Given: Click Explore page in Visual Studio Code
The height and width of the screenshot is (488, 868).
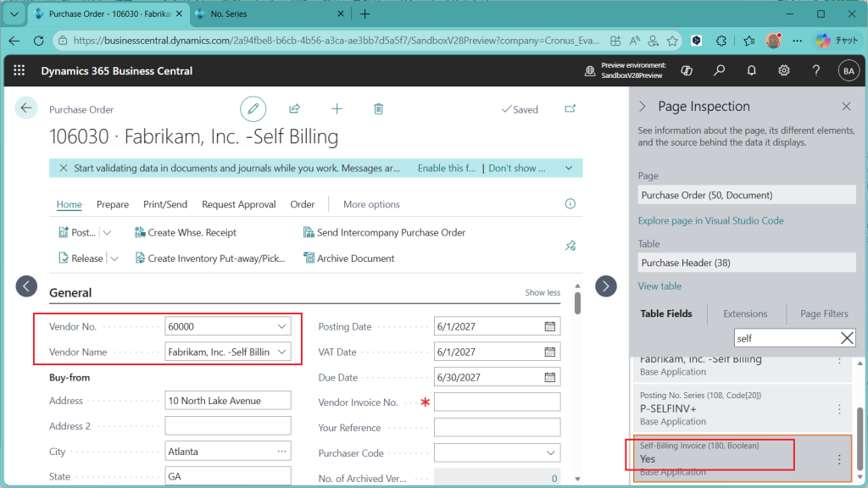Looking at the screenshot, I should tap(710, 220).
